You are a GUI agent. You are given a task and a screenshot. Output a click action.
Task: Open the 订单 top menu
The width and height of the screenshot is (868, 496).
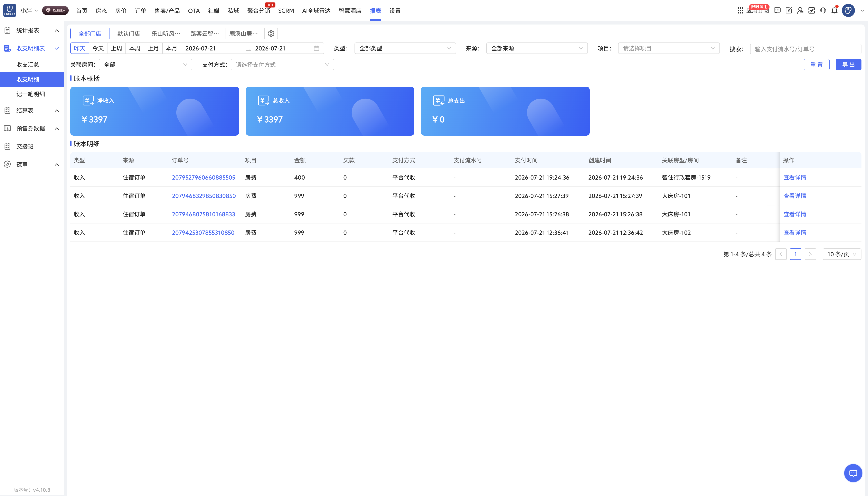click(x=140, y=11)
